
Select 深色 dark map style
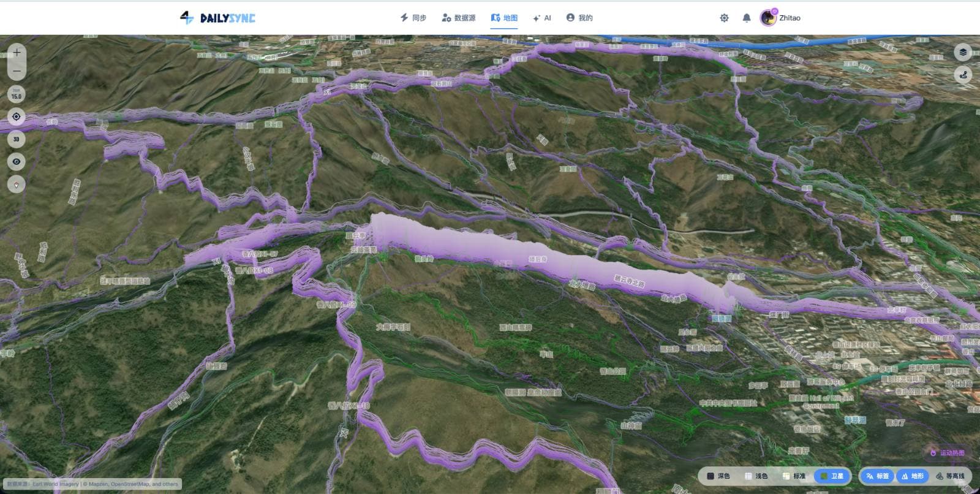tap(718, 476)
